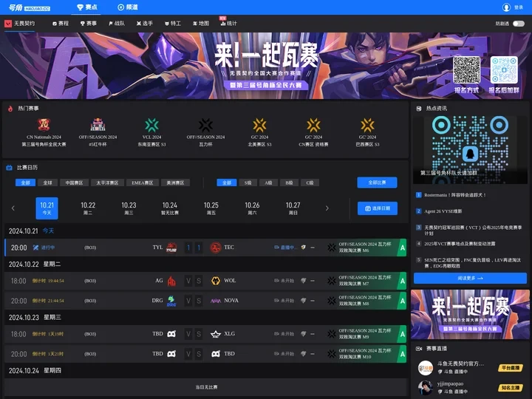Open news 2025年VCT赛事地点及赛制变动泄露
This screenshot has width=532, height=399.
coord(460,244)
